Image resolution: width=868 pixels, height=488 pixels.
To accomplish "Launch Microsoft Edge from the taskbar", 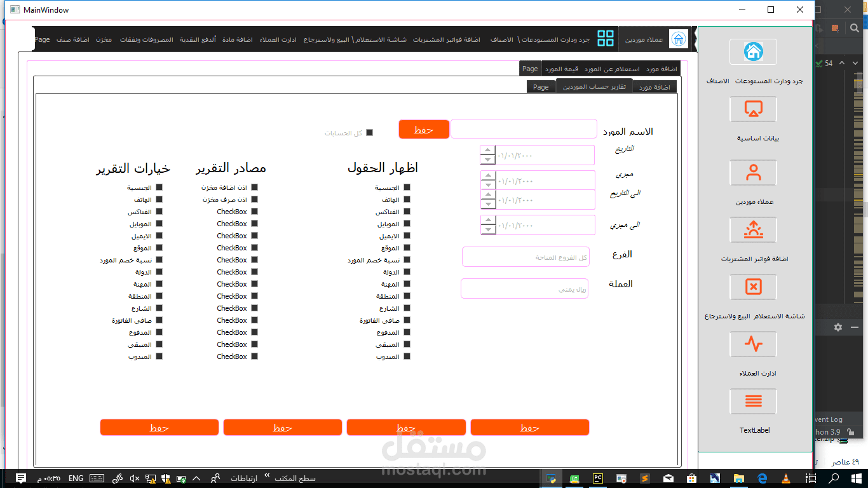I will point(763,478).
